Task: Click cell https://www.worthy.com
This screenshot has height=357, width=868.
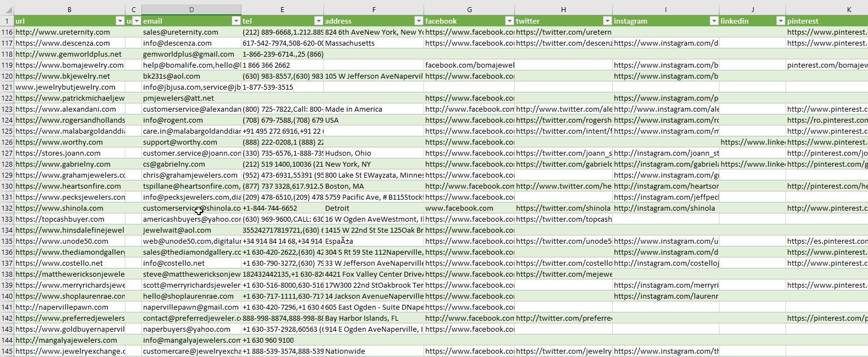Action: (70, 142)
